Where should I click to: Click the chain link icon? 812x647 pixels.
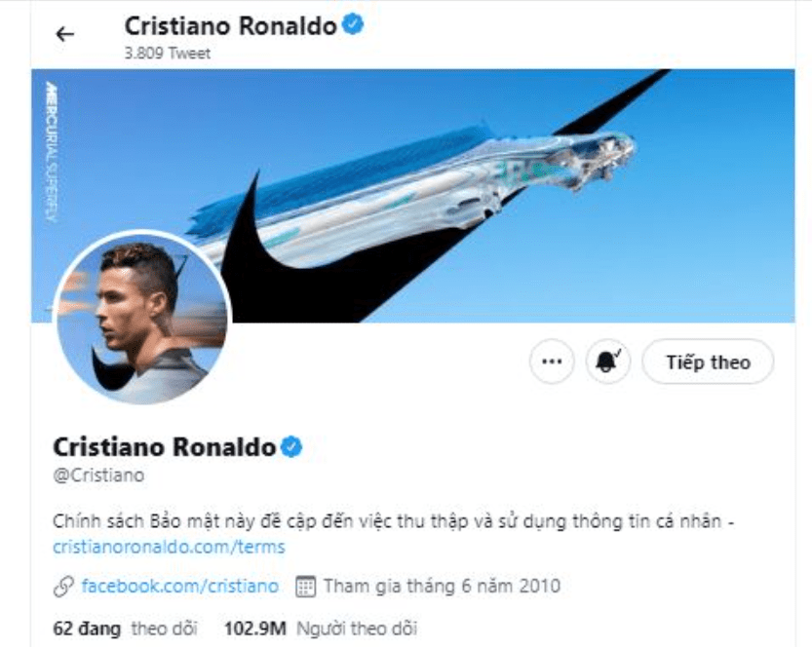click(63, 587)
